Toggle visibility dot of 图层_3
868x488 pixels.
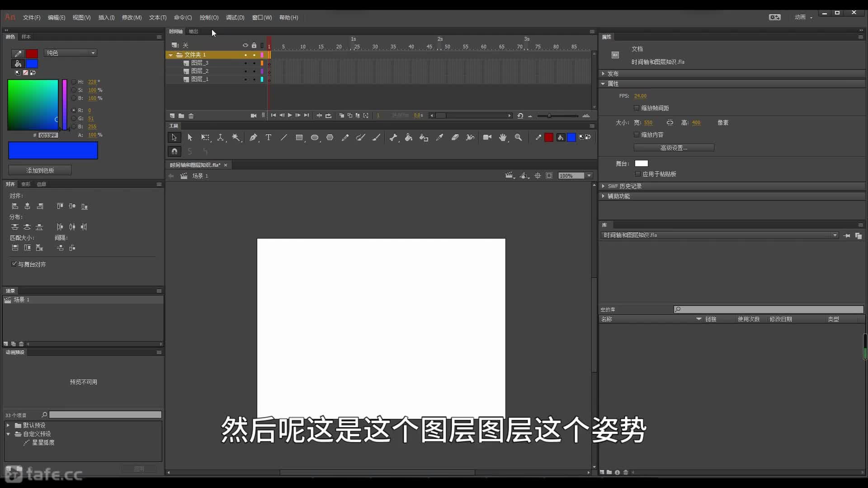(x=245, y=63)
